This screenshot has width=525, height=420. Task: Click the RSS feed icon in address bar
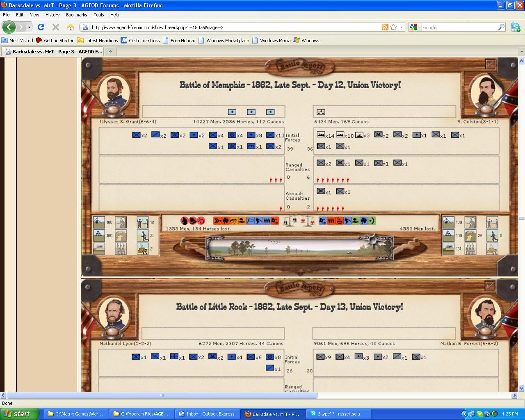pyautogui.click(x=385, y=27)
